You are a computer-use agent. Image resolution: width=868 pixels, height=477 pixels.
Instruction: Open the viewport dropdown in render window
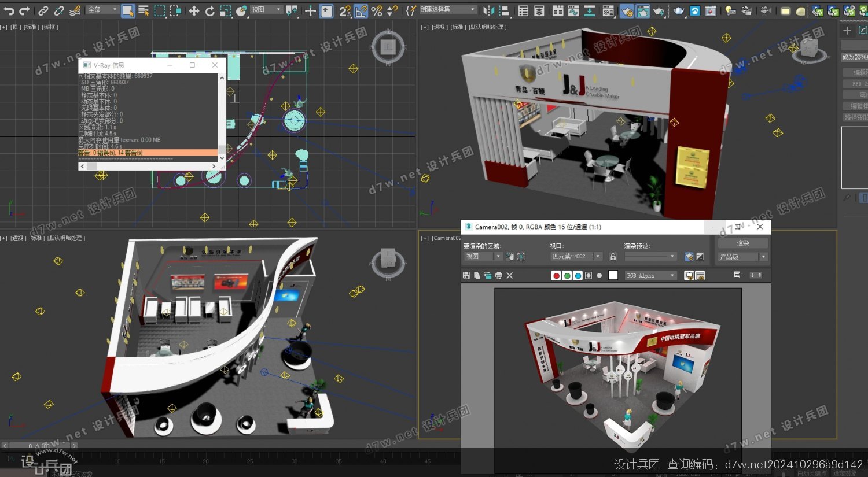[x=576, y=256]
